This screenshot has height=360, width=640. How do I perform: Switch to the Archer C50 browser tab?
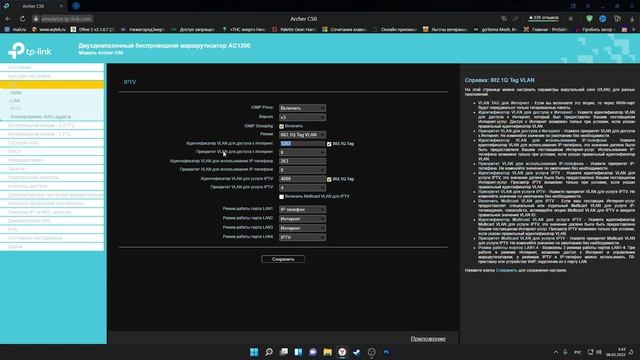(33, 6)
